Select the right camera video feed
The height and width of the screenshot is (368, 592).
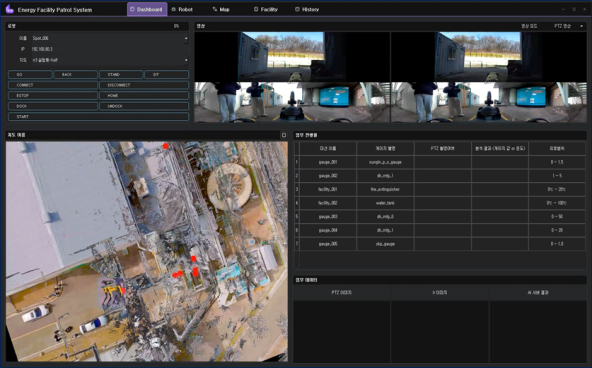(489, 77)
